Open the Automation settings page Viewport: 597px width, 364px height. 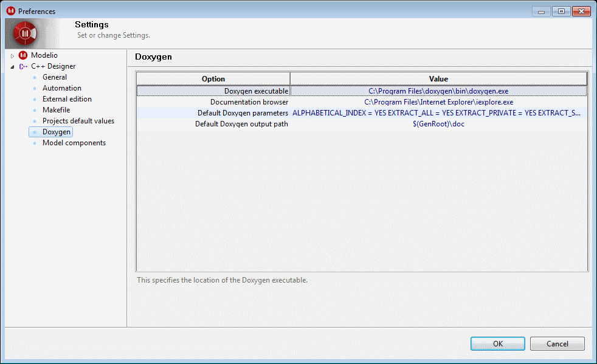click(x=61, y=88)
